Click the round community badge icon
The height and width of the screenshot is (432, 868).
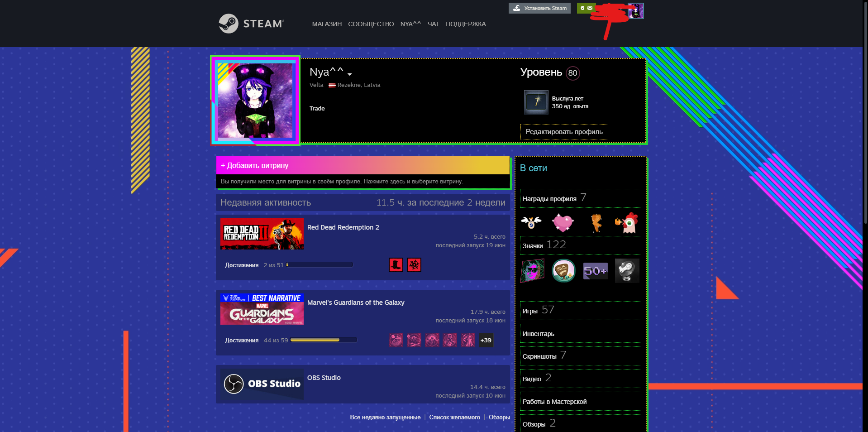[x=564, y=271]
